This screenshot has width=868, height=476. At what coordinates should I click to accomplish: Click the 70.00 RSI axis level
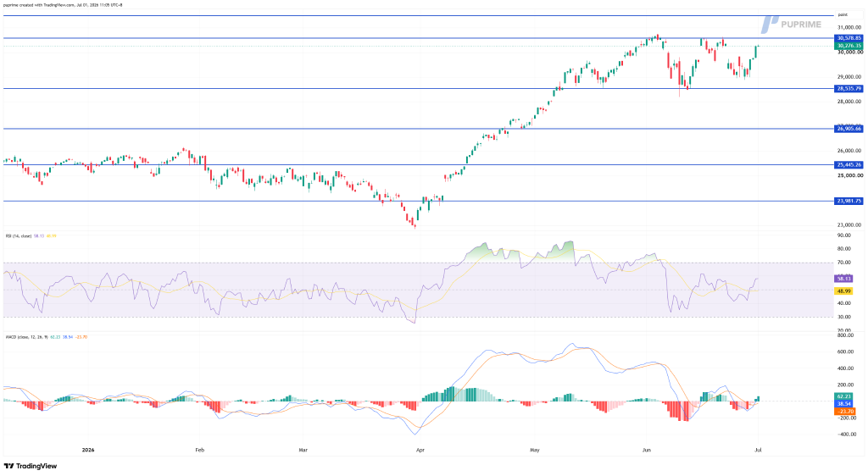pyautogui.click(x=843, y=263)
